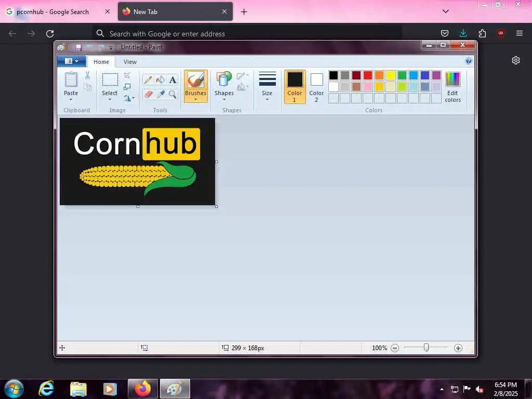Select the Color picker eyedropper tool

point(160,94)
